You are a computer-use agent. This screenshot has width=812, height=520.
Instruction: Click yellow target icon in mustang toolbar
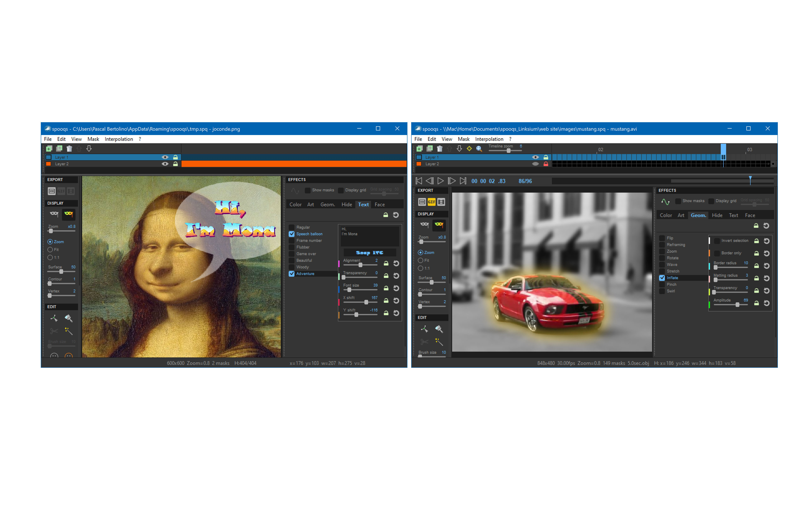point(469,148)
